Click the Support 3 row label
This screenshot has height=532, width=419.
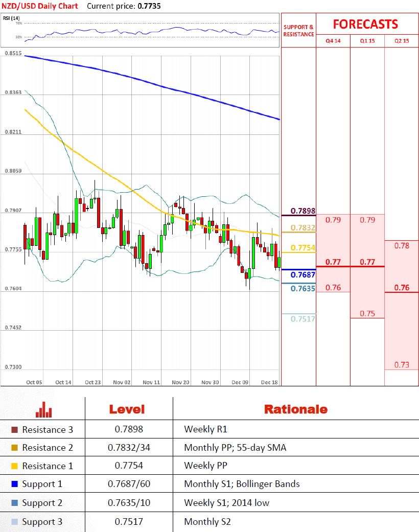(x=42, y=522)
